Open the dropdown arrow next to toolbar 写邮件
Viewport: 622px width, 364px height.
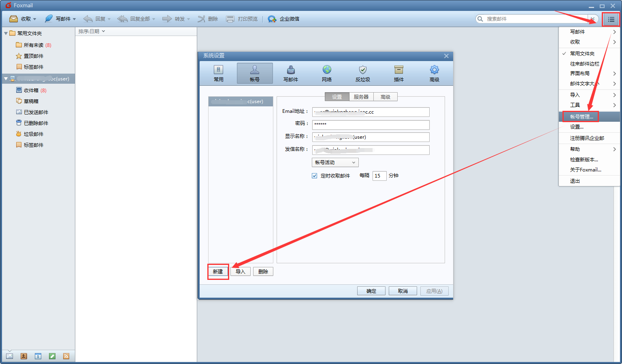(x=74, y=19)
